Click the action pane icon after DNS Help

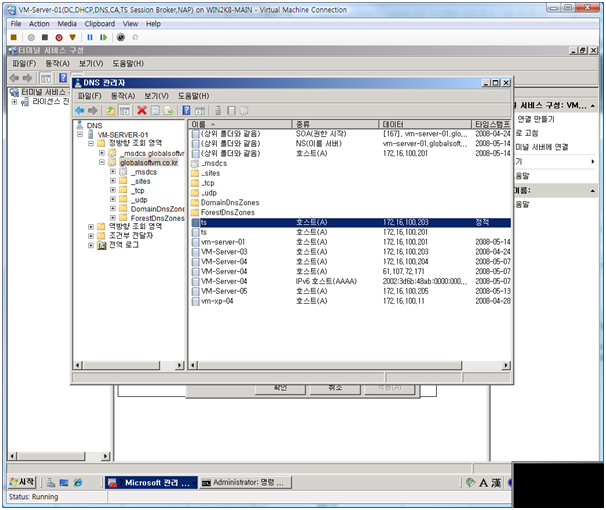tap(200, 111)
